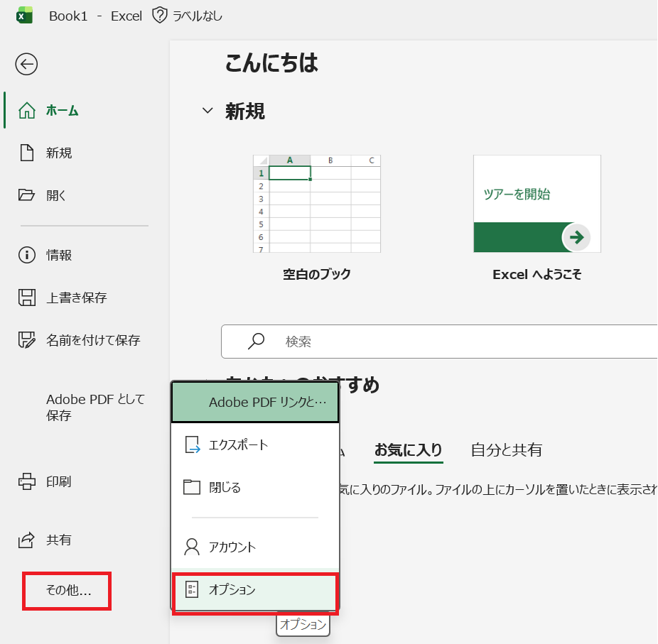The image size is (658, 644).
Task: Click Excel へようこそ caption text
Action: [x=537, y=274]
